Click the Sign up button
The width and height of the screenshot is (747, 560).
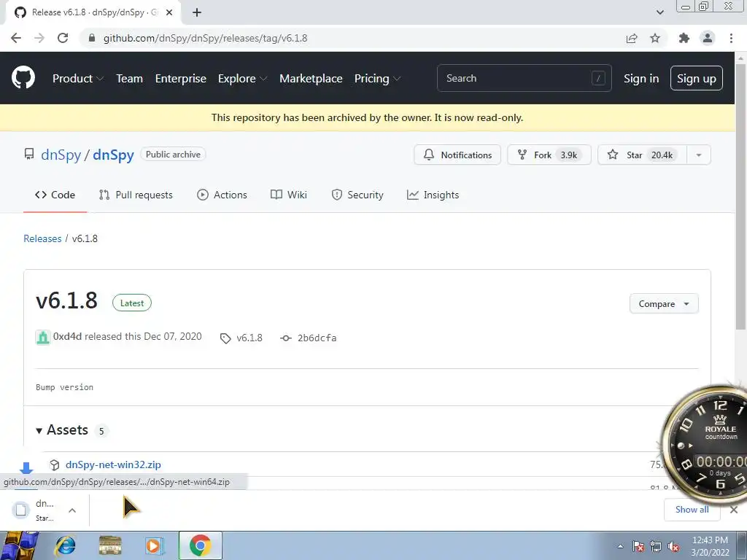pyautogui.click(x=697, y=78)
